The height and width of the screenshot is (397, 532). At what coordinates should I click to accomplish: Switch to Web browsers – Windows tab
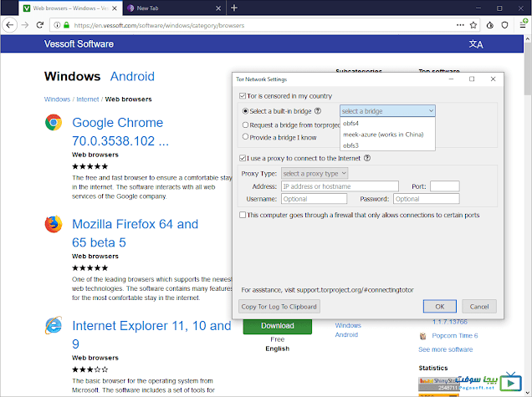[x=70, y=8]
